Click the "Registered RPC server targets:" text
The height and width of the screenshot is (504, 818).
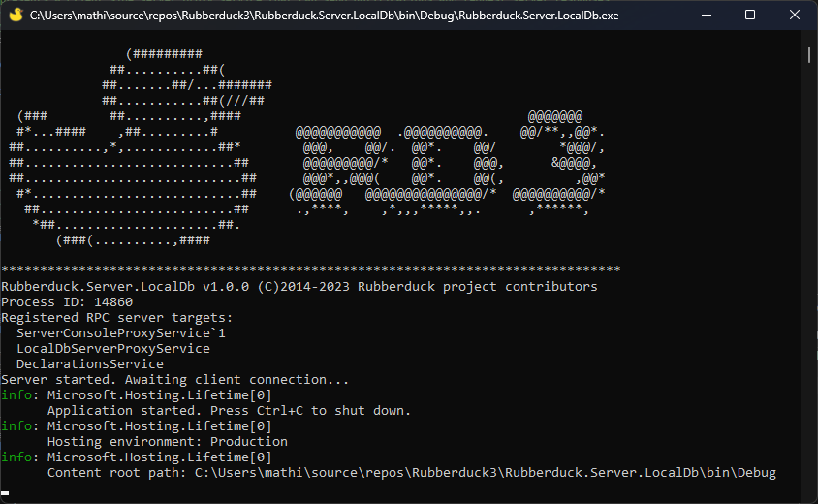point(116,317)
